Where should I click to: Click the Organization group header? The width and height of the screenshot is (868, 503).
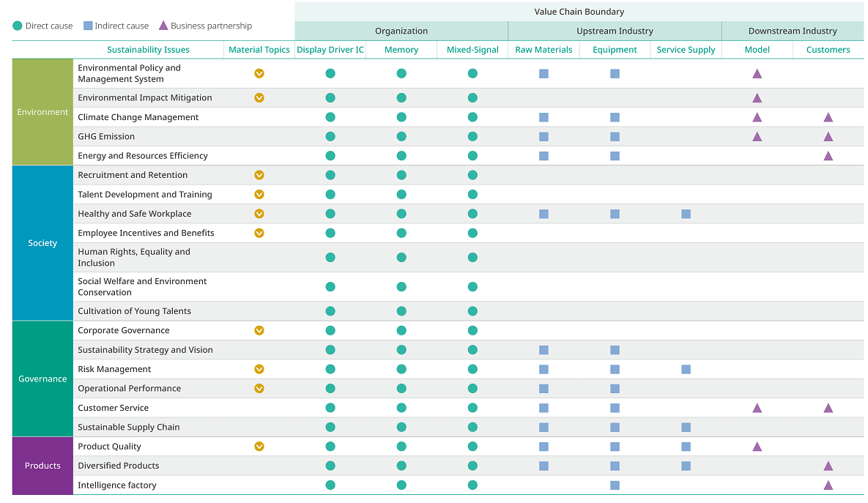[x=401, y=31]
